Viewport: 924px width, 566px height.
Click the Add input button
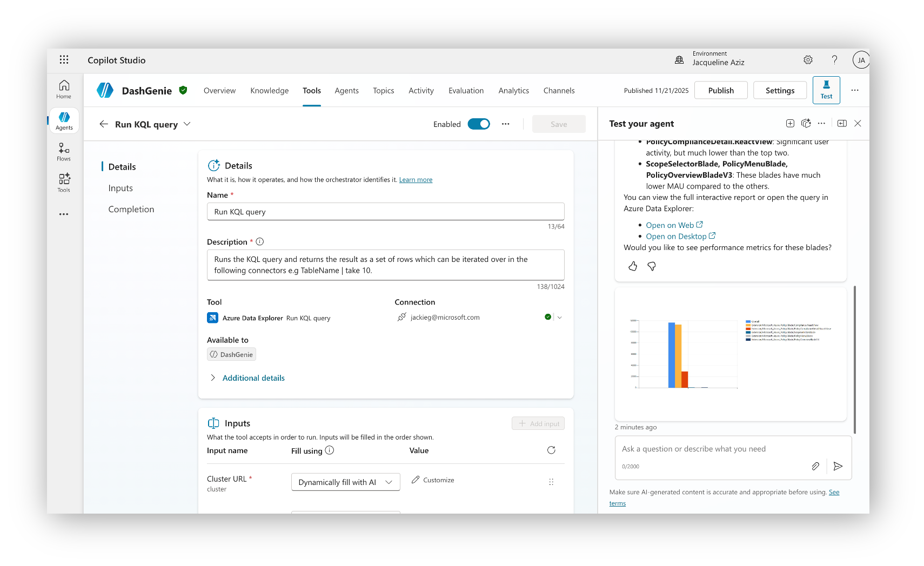538,423
